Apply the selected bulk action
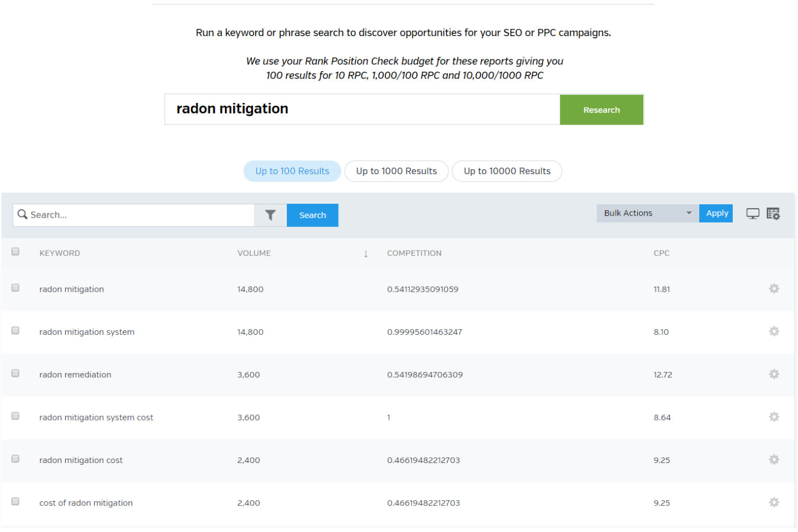 pos(716,213)
